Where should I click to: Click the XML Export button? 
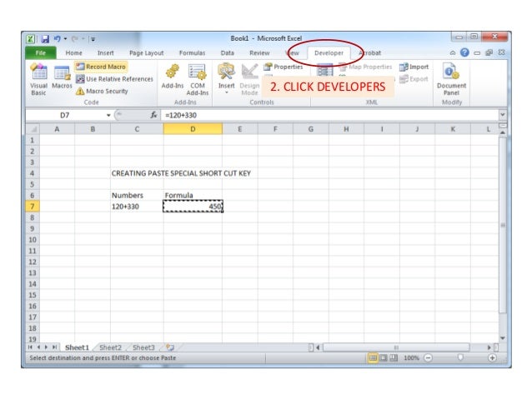tap(414, 79)
